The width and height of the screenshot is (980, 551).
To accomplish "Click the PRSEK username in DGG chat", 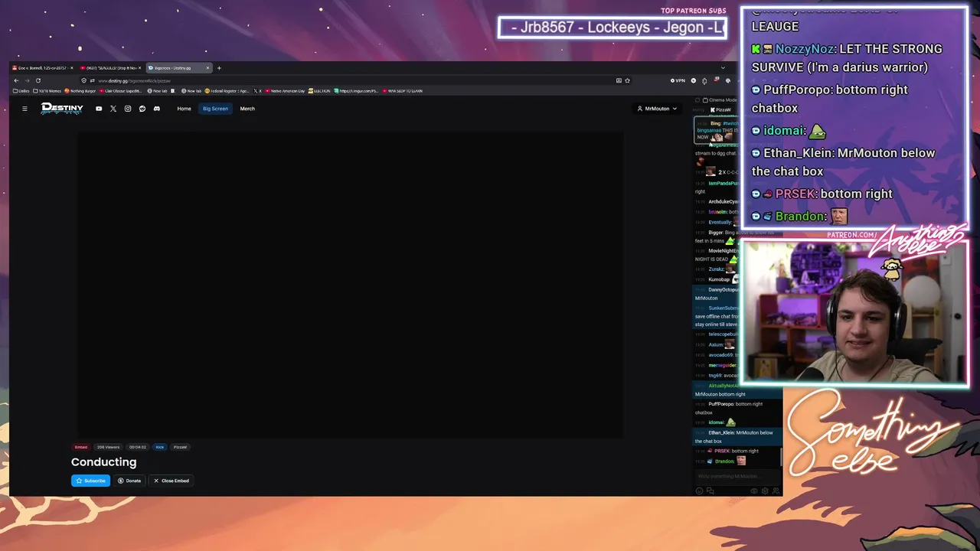I will [722, 451].
